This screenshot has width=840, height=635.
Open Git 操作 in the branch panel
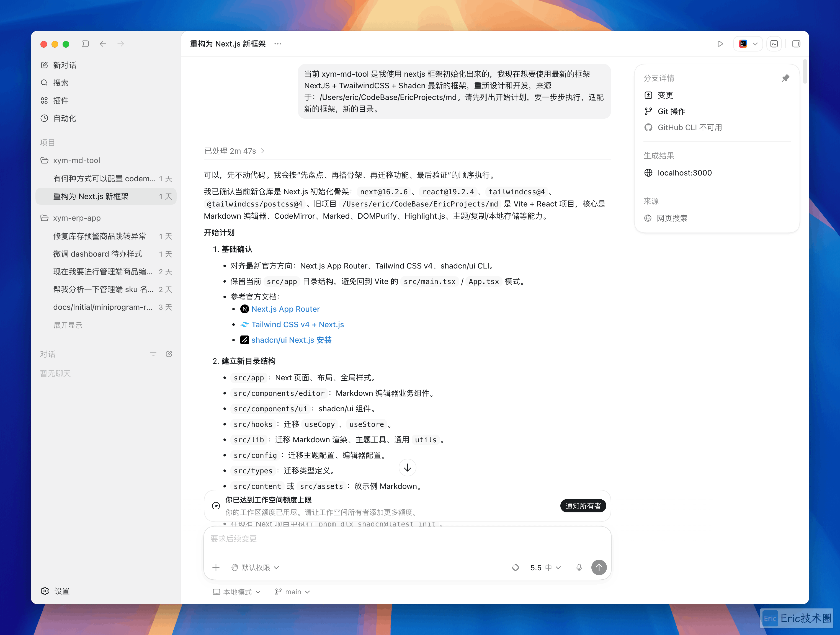(x=665, y=111)
